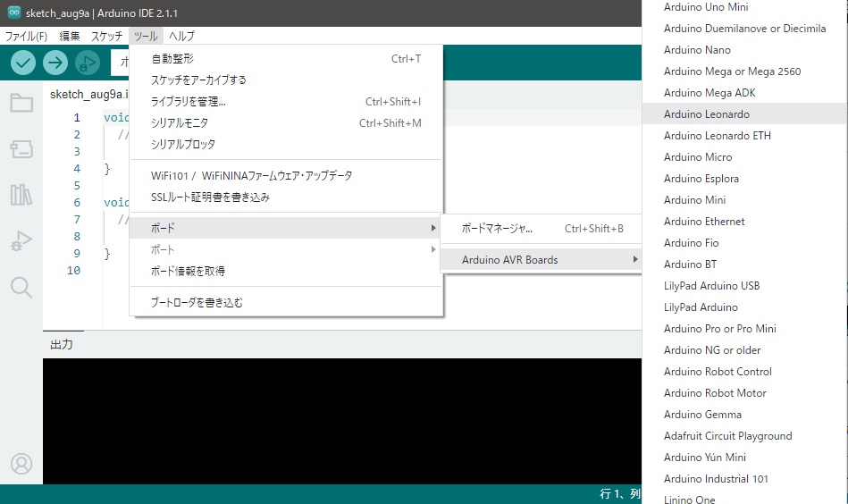Select Arduino Robot Control board
This screenshot has width=848, height=504.
tap(744, 372)
